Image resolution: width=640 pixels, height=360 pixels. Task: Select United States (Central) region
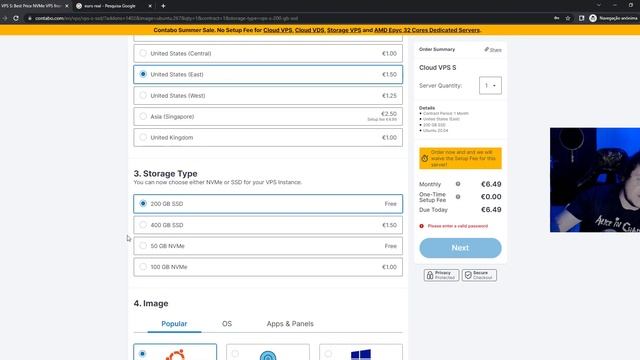pyautogui.click(x=268, y=53)
